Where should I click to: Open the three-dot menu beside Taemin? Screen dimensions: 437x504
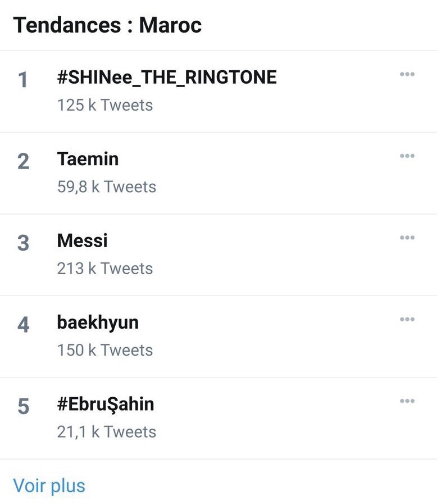[x=407, y=156]
